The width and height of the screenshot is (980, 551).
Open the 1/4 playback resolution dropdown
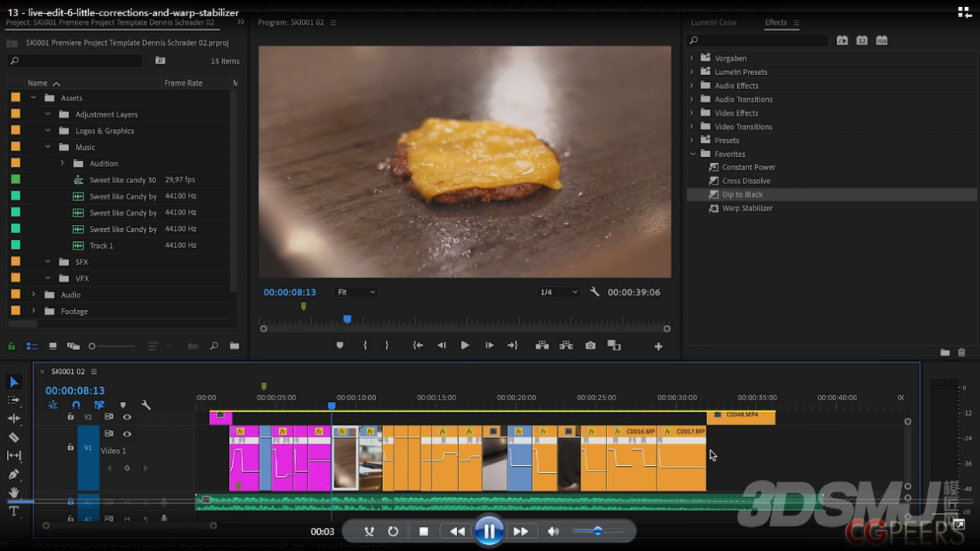[x=558, y=292]
